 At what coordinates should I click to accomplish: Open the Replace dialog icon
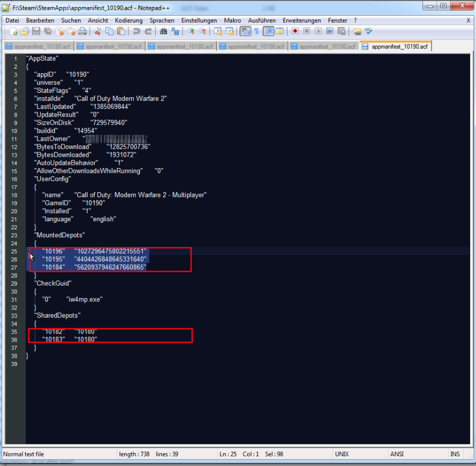tap(175, 31)
